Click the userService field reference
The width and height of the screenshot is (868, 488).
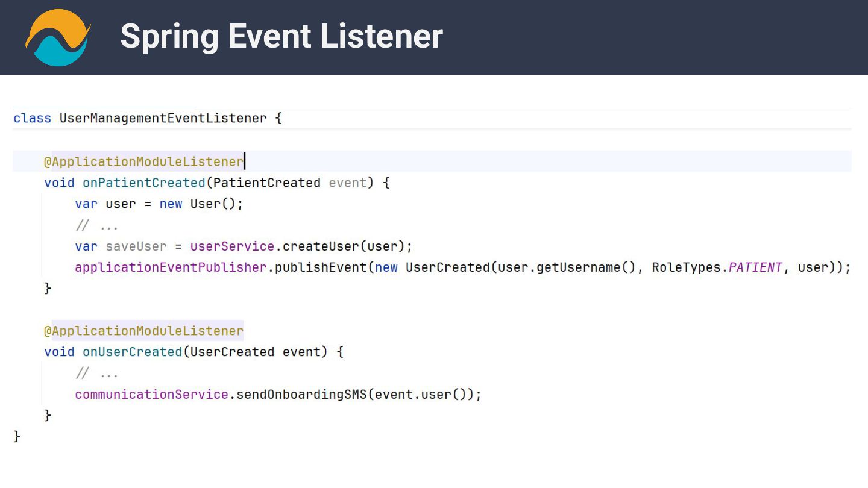[x=233, y=246]
